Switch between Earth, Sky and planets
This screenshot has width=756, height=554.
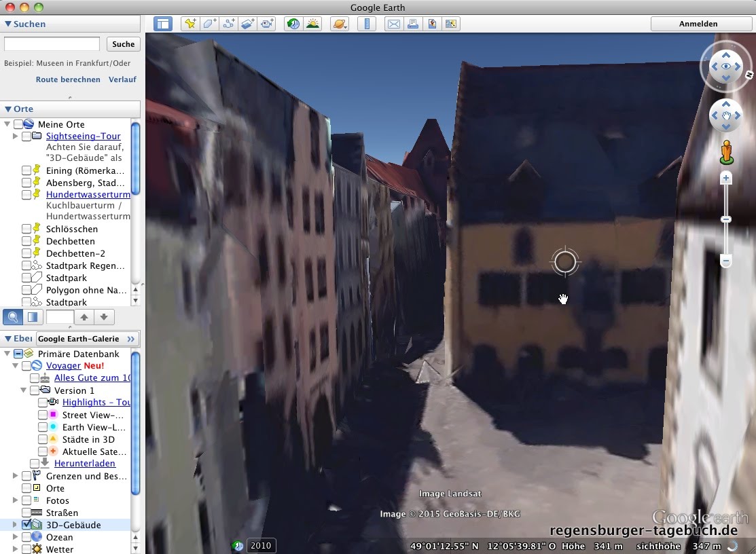(340, 24)
